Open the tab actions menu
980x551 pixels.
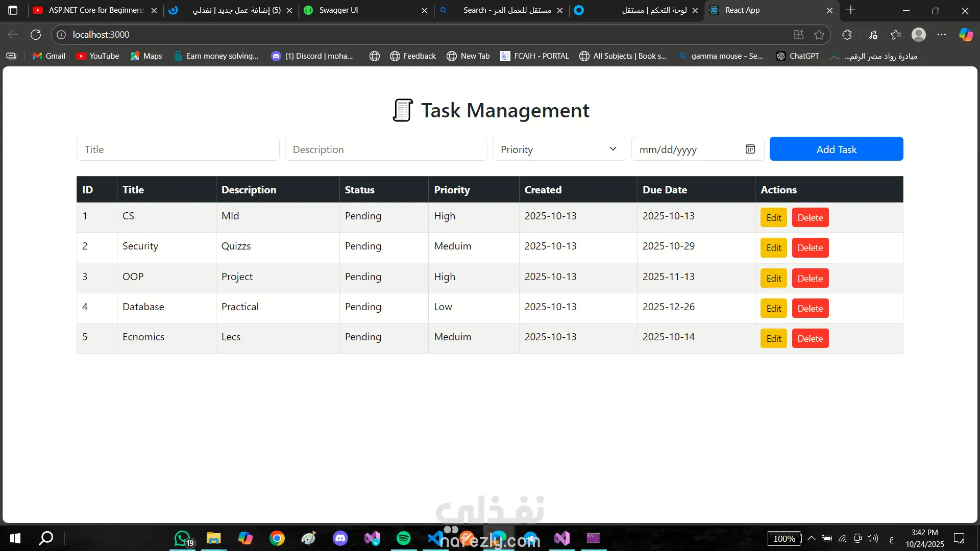click(13, 10)
